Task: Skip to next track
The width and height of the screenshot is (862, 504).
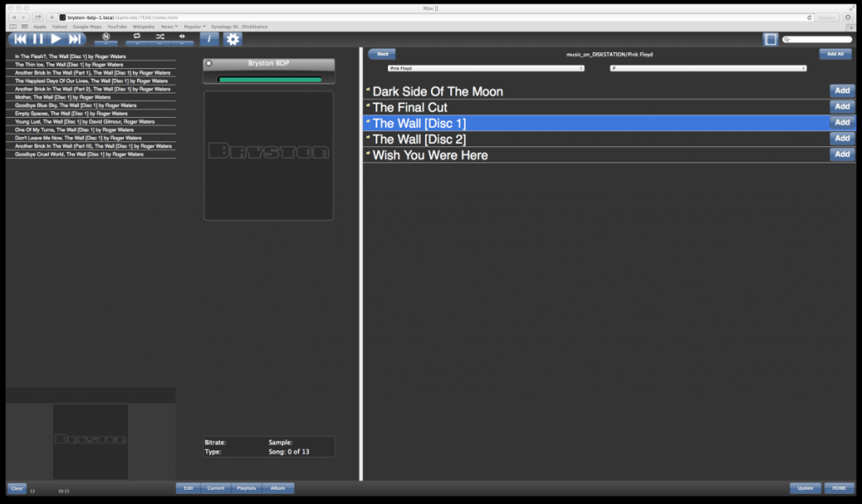Action: point(75,39)
